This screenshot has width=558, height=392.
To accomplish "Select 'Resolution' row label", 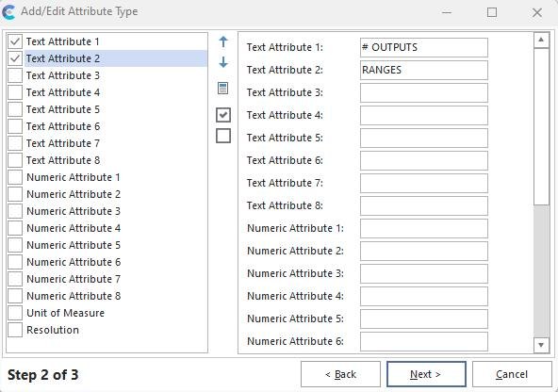I will [x=53, y=330].
